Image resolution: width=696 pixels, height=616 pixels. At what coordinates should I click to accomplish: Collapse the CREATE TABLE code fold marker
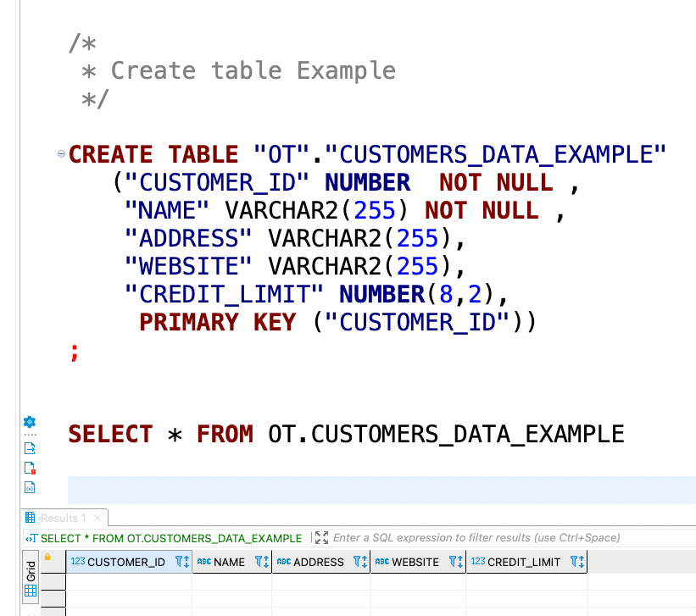click(60, 153)
